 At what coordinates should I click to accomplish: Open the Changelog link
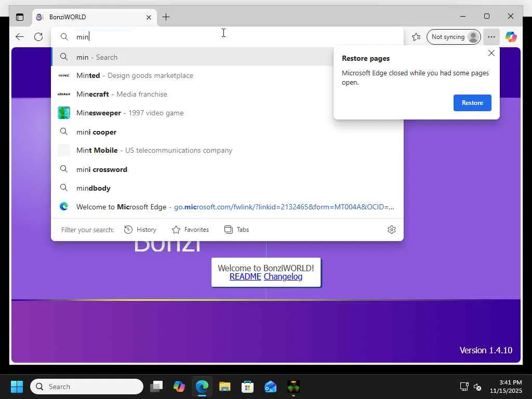[x=283, y=277]
